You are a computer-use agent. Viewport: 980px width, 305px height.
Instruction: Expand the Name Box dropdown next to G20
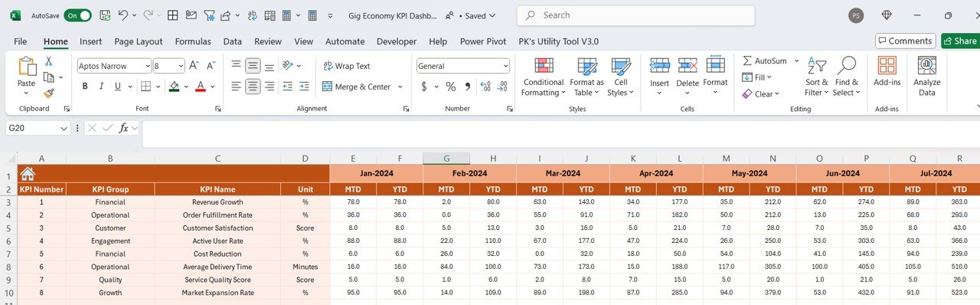(64, 128)
